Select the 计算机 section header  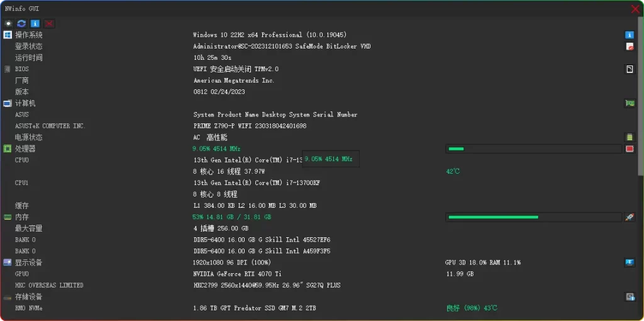click(25, 103)
